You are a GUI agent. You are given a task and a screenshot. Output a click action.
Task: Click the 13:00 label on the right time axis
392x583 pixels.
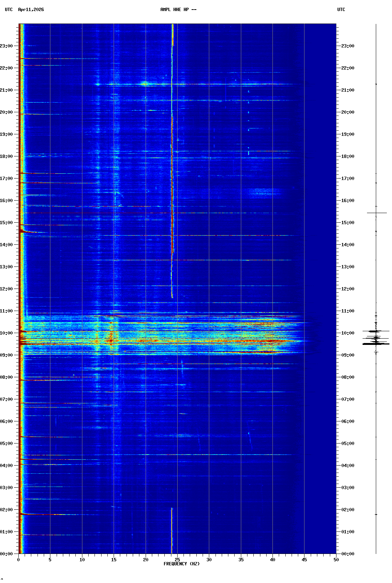tap(348, 267)
